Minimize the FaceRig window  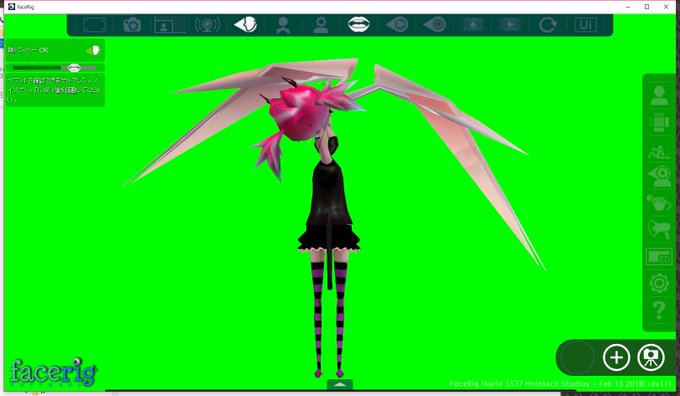coord(628,7)
